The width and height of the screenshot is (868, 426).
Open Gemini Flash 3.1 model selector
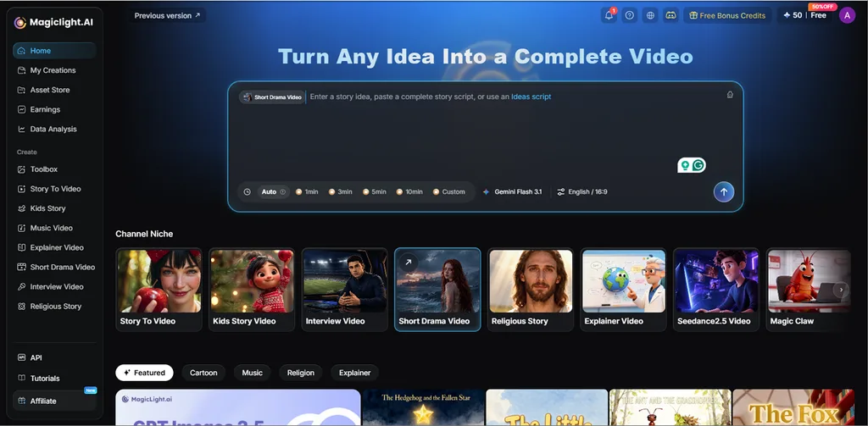(x=512, y=192)
